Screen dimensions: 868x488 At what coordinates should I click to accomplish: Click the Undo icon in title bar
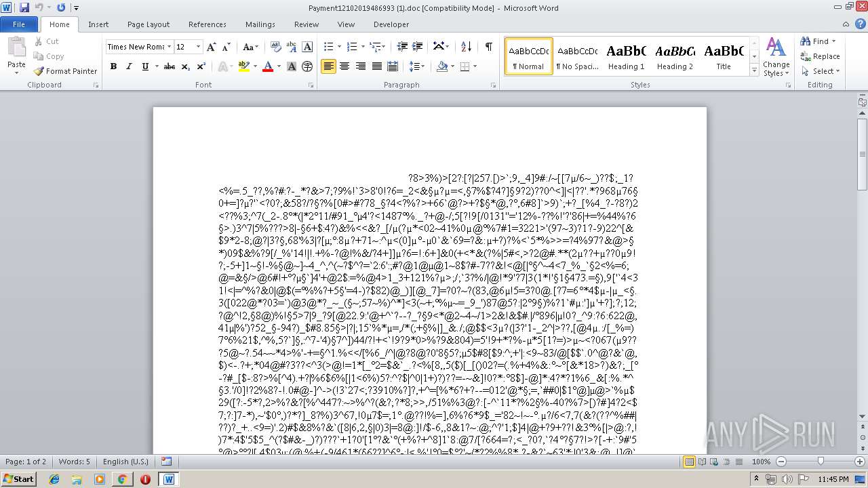tap(39, 7)
